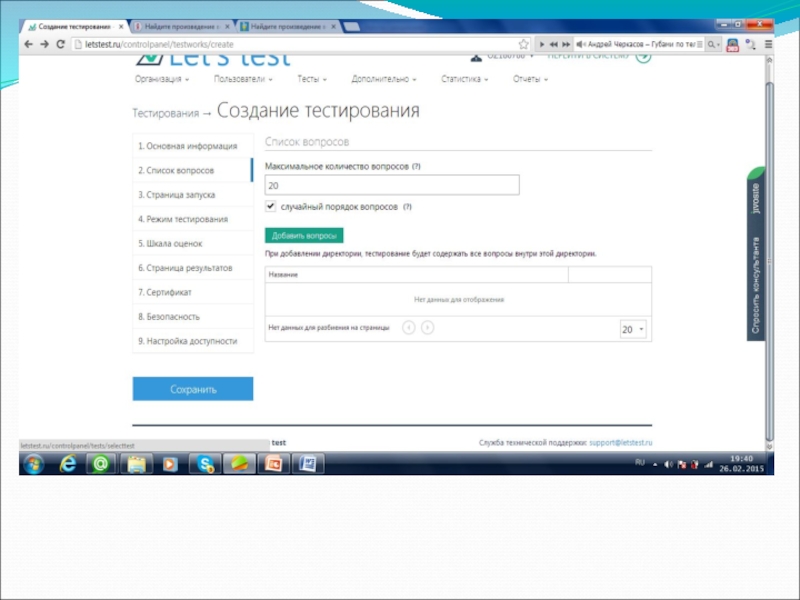Toggle случайный порядок вопросов checkbox

(x=271, y=206)
